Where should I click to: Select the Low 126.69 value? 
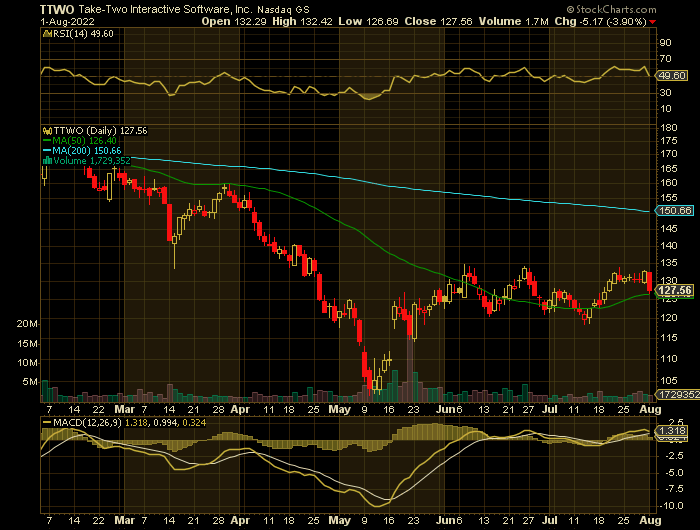pos(368,21)
